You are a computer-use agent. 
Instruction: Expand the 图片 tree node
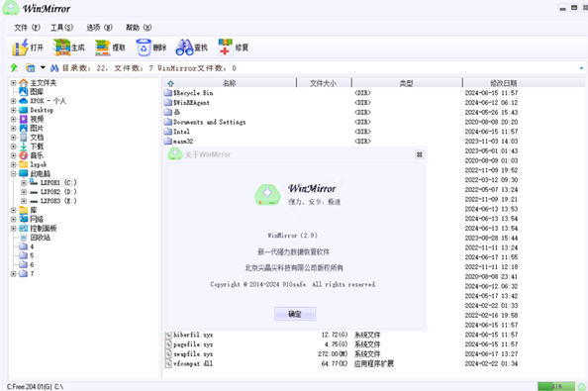click(14, 129)
